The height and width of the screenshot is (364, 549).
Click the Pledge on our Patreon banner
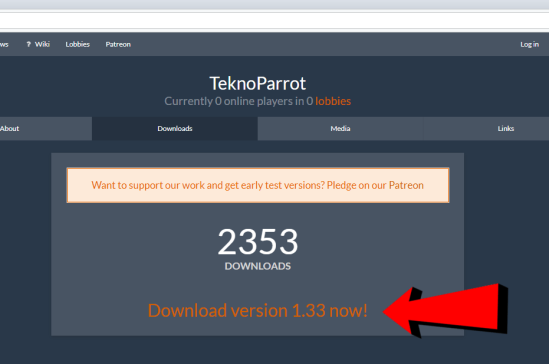click(x=258, y=185)
